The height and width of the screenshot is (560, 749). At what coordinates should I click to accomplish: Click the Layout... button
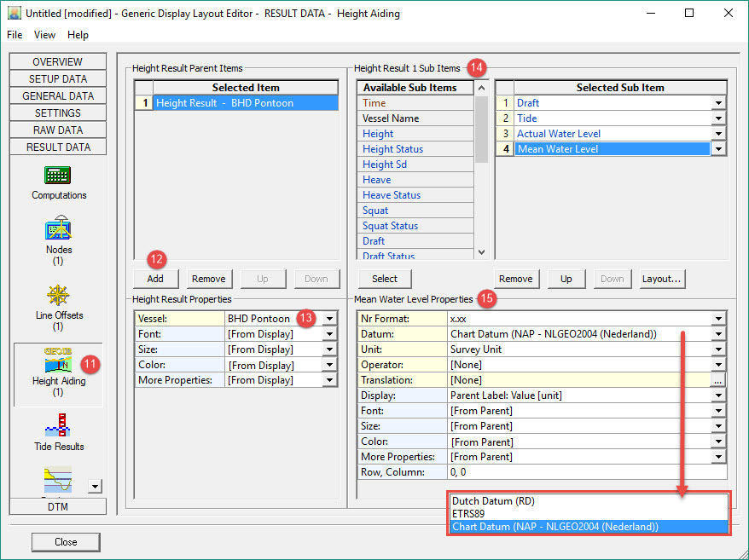(662, 279)
